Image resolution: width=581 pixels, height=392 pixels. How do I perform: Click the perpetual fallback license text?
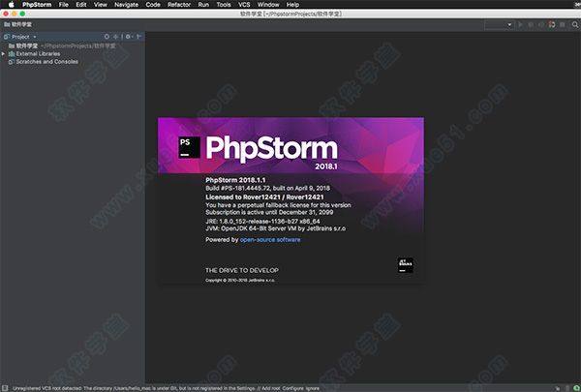(x=278, y=205)
